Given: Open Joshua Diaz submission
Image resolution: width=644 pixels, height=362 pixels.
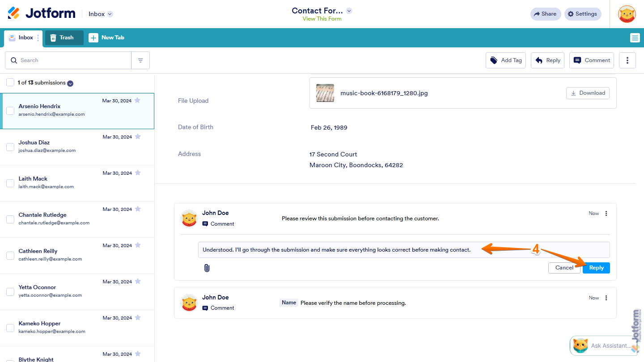Looking at the screenshot, I should tap(77, 147).
